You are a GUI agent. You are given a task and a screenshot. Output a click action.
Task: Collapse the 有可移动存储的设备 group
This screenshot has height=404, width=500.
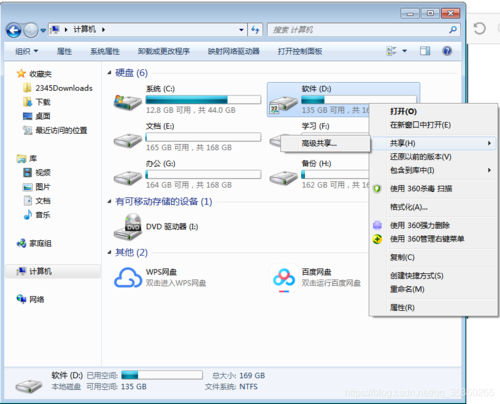pyautogui.click(x=109, y=201)
